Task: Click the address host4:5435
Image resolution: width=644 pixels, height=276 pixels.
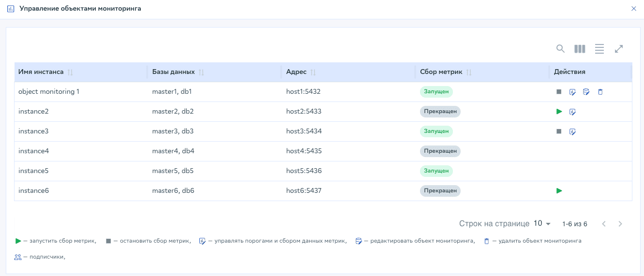Action: [x=304, y=151]
